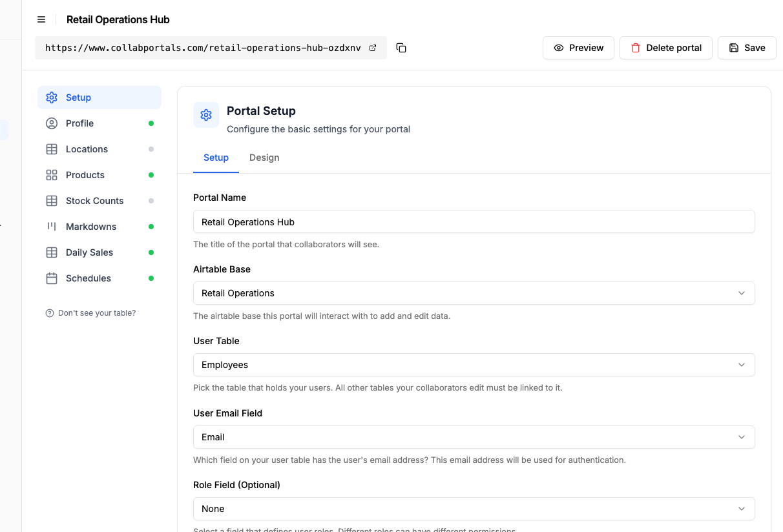Go to Locations section
The image size is (783, 532).
click(x=99, y=149)
